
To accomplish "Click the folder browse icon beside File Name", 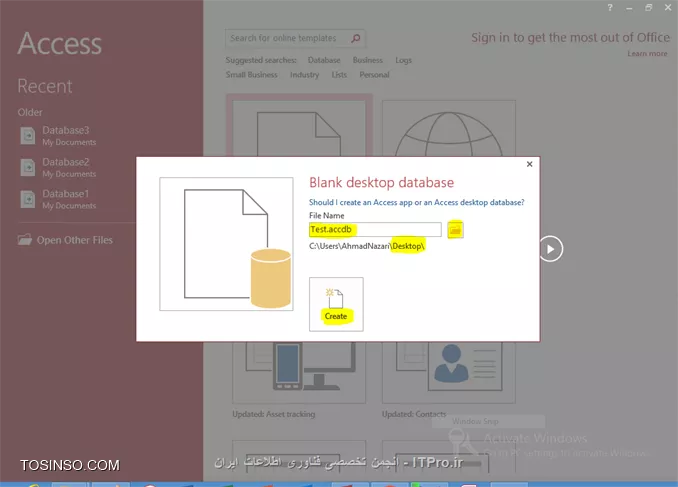I will point(455,230).
